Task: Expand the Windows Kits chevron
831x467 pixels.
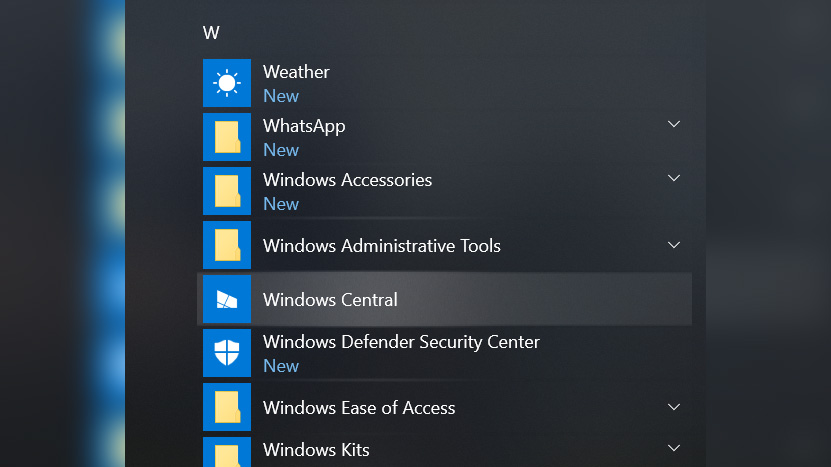Action: point(674,448)
